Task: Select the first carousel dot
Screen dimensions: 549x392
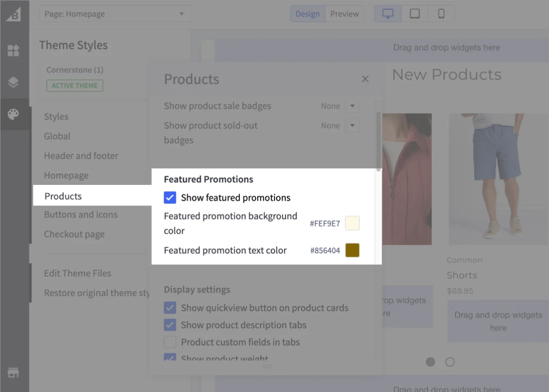Action: coord(430,362)
